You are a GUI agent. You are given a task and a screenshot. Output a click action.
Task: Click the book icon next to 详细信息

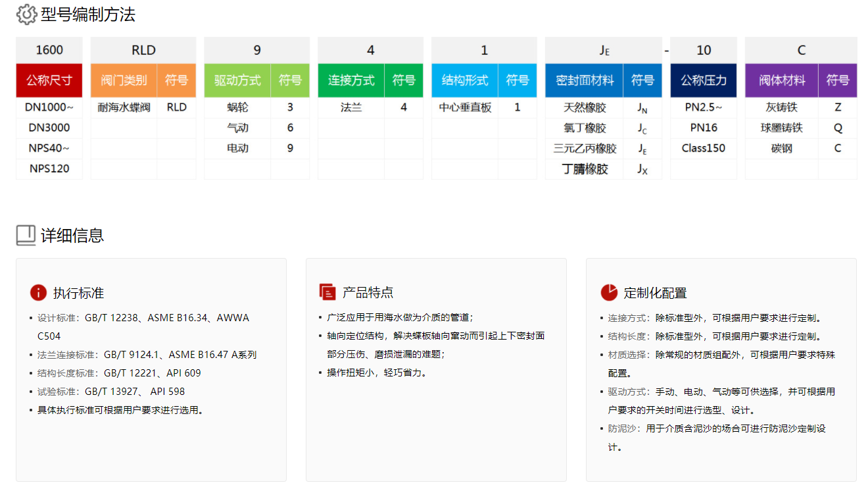tap(26, 236)
